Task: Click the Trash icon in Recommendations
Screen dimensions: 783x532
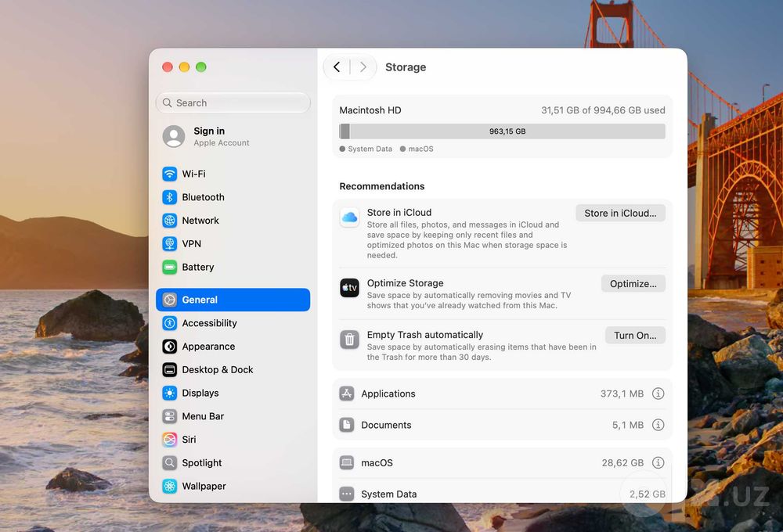Action: (x=349, y=340)
